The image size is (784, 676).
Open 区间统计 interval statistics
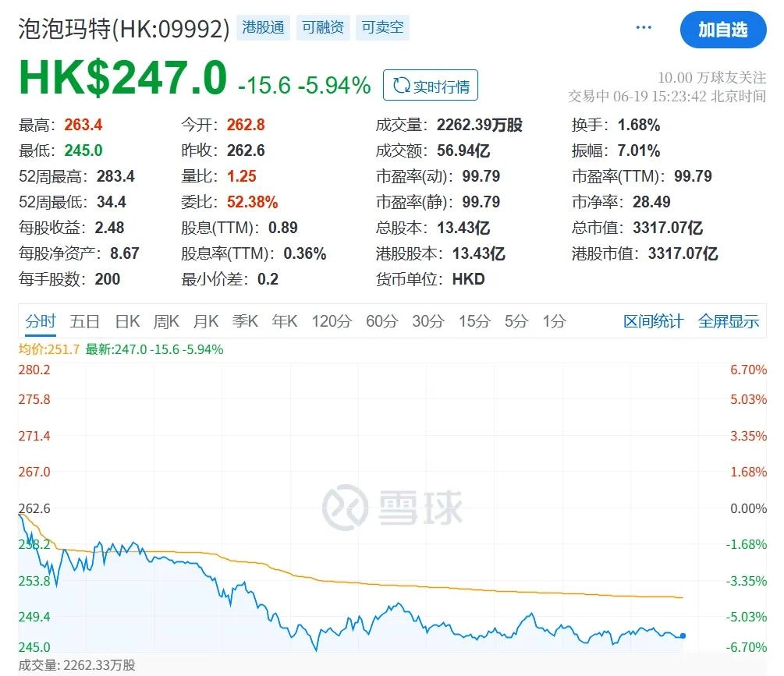654,320
